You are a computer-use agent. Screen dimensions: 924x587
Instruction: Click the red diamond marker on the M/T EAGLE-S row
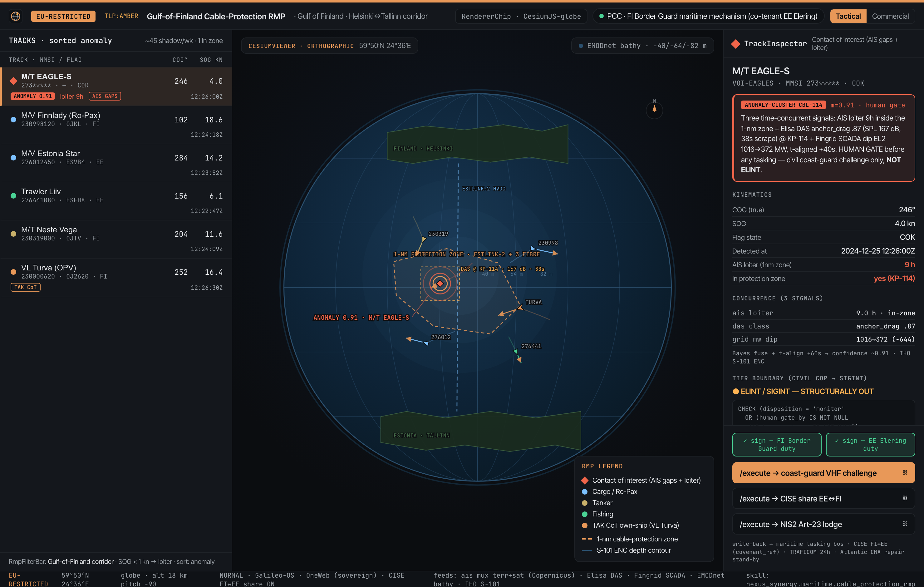click(13, 81)
